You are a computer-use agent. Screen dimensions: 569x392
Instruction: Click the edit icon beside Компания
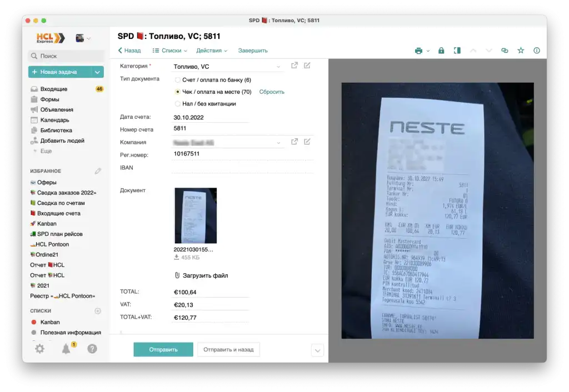(x=307, y=142)
